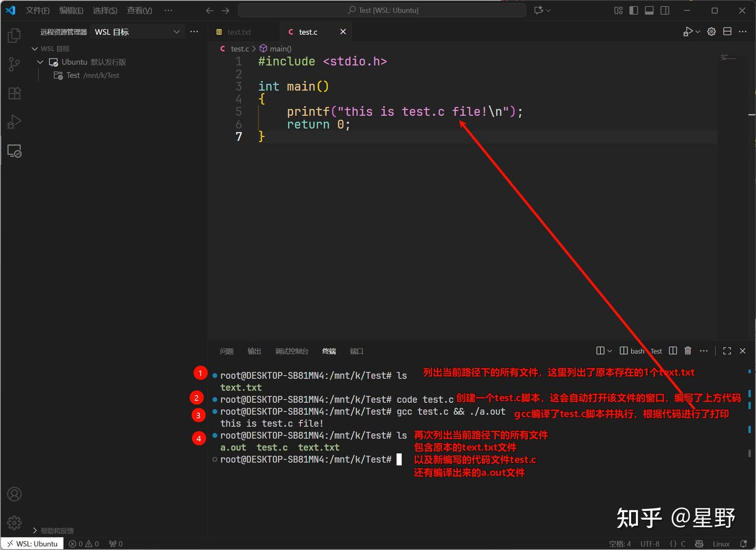
Task: Open the 文件(F) menu
Action: [37, 11]
